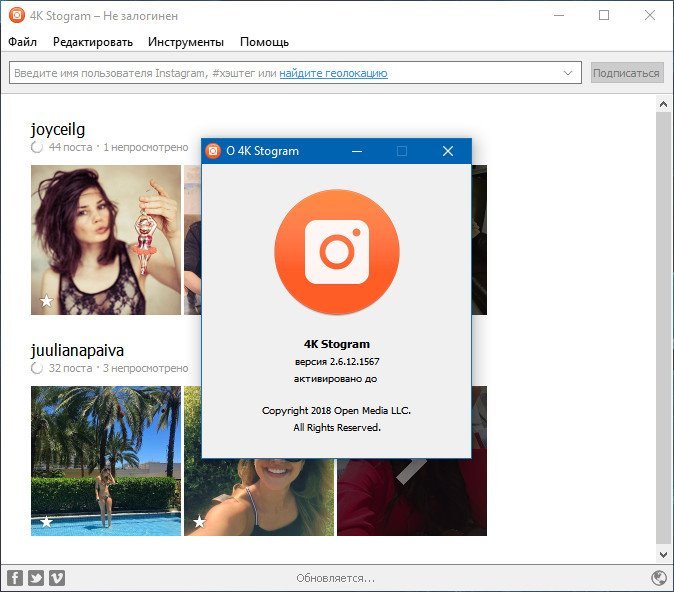Click the версия 2.6.12.1567 text
This screenshot has width=674, height=592.
[x=337, y=362]
